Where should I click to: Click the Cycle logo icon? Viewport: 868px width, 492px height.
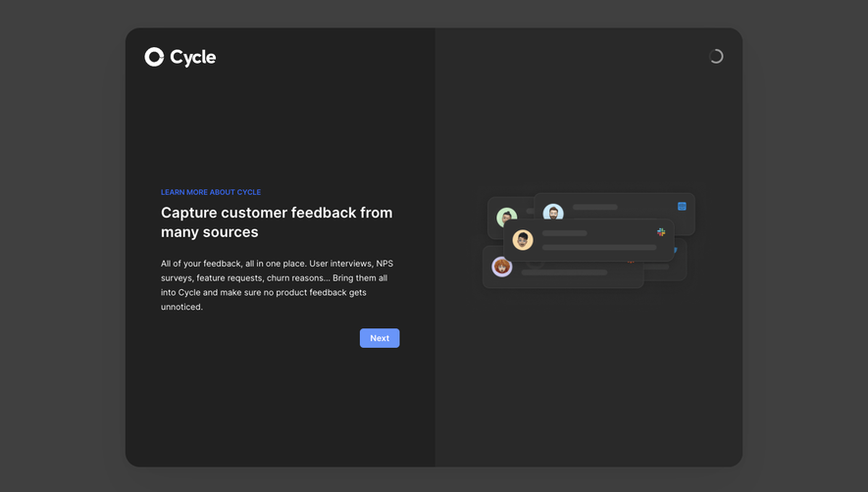(x=154, y=57)
